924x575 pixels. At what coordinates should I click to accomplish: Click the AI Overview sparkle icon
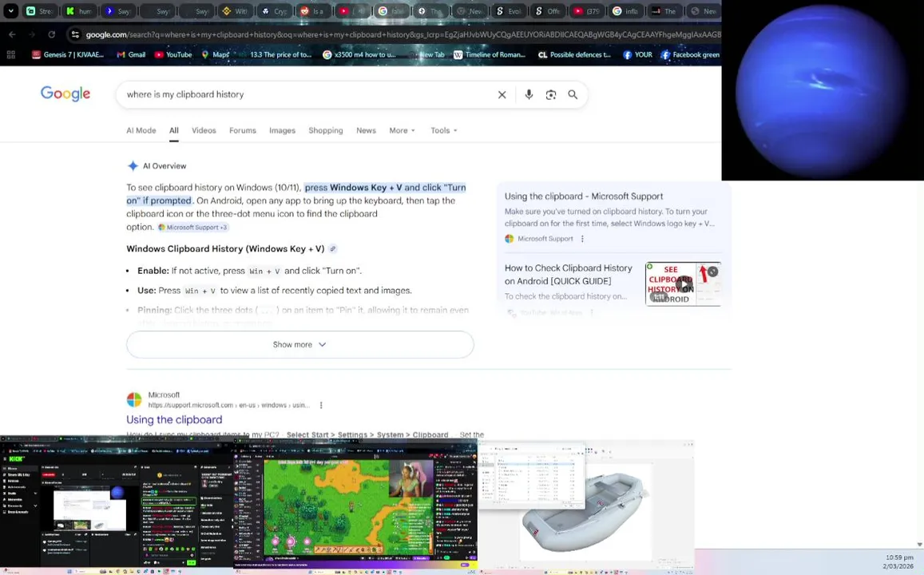pyautogui.click(x=133, y=165)
